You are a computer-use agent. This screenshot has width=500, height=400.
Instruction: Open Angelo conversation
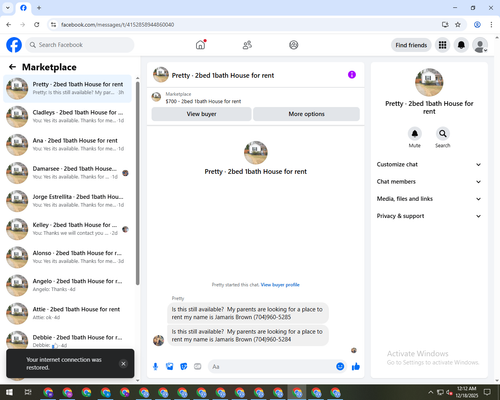click(67, 285)
